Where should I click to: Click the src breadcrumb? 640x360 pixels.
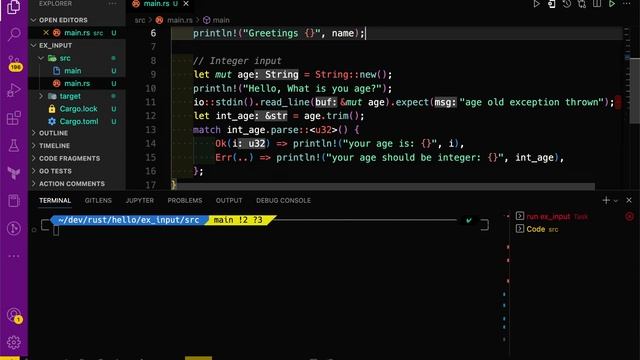(140, 20)
